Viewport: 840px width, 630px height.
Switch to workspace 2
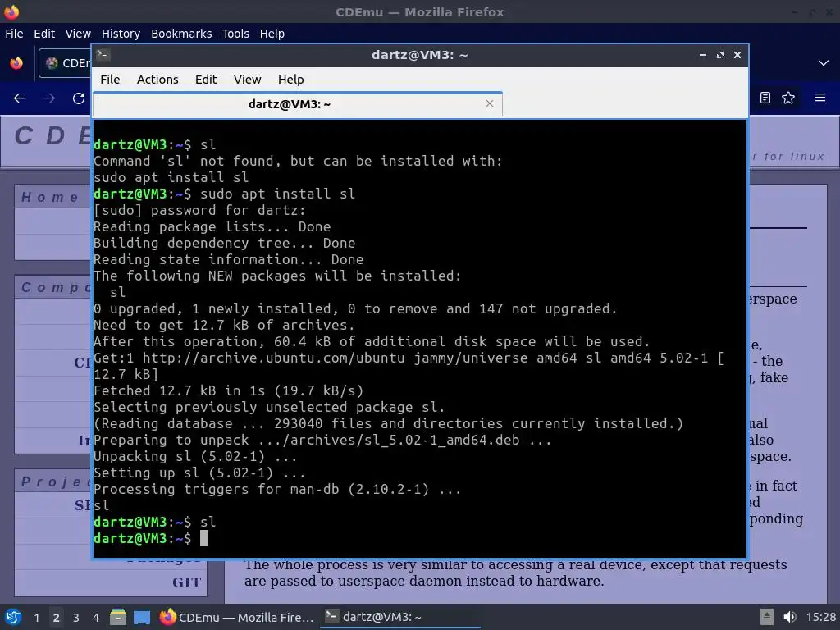click(x=57, y=618)
